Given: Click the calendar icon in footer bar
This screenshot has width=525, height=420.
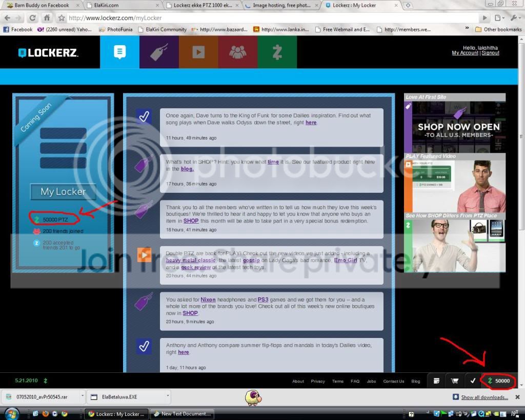Looking at the screenshot, I should [436, 381].
